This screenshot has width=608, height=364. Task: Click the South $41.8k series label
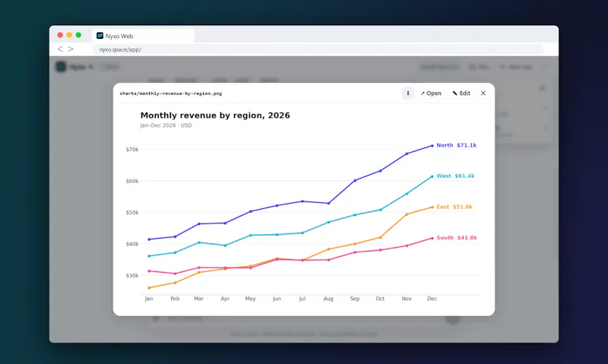click(457, 238)
